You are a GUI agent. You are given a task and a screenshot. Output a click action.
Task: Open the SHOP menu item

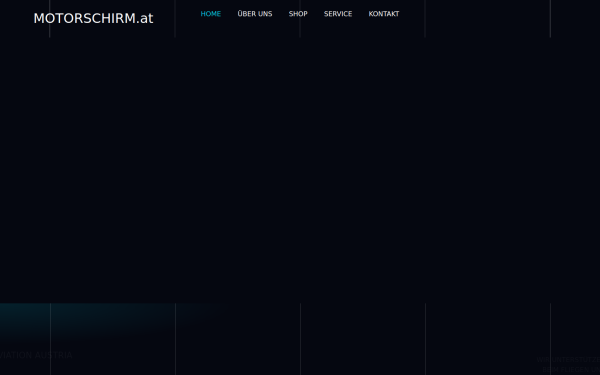pyautogui.click(x=298, y=14)
